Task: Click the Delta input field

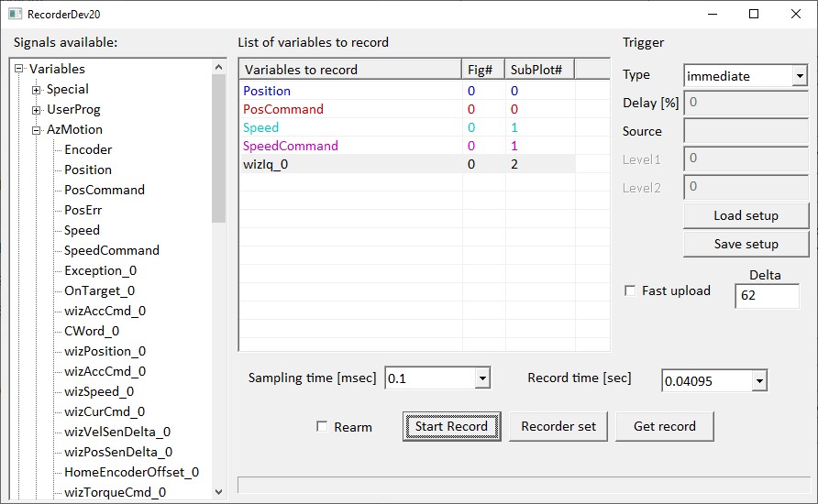Action: 767,296
